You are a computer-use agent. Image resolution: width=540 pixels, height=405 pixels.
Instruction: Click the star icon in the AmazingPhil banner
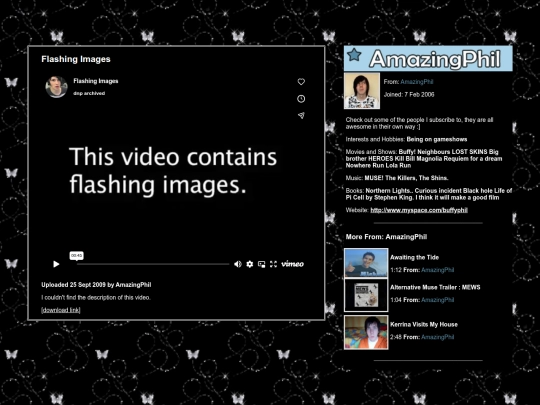354,55
